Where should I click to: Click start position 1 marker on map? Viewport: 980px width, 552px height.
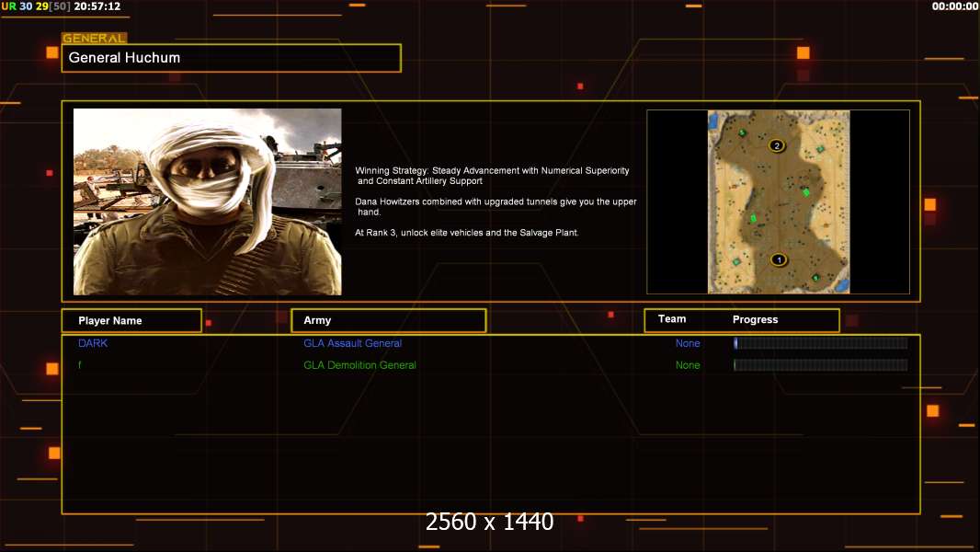[x=779, y=260]
